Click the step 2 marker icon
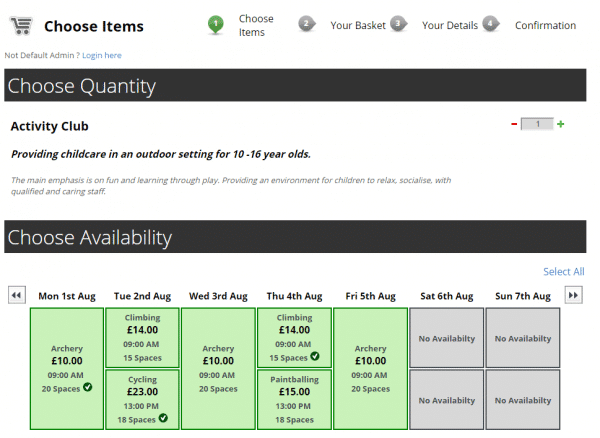 pyautogui.click(x=307, y=24)
